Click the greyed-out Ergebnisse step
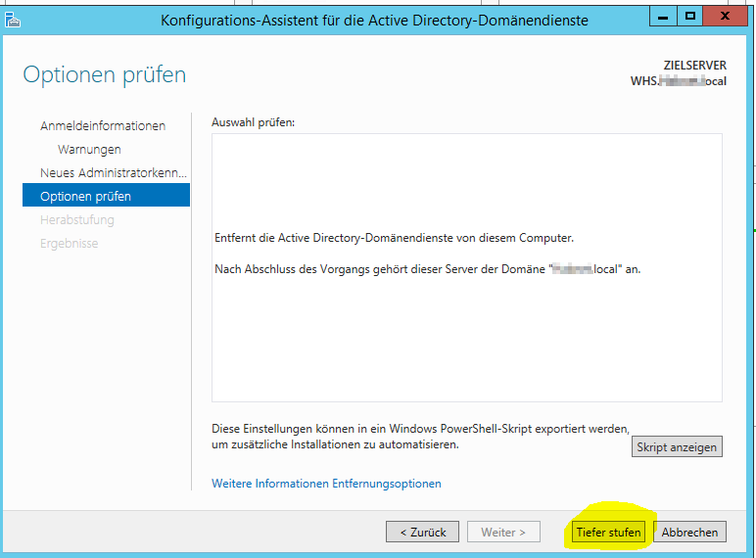The width and height of the screenshot is (756, 558). (69, 244)
